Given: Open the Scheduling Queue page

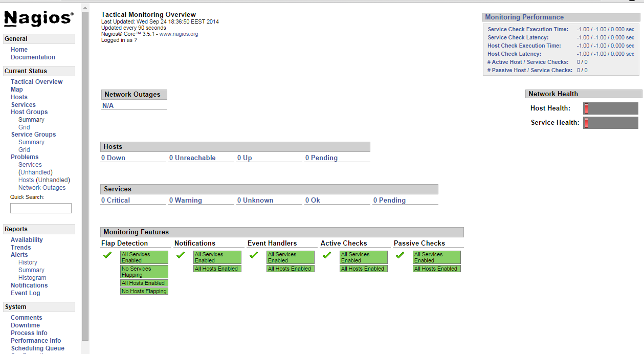Looking at the screenshot, I should (38, 348).
